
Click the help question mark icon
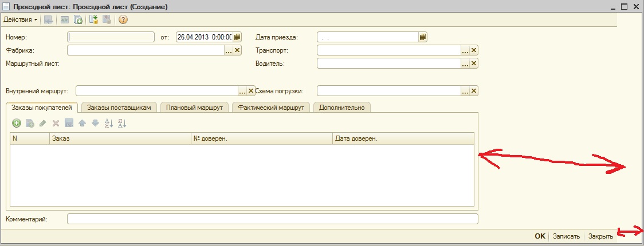point(123,20)
